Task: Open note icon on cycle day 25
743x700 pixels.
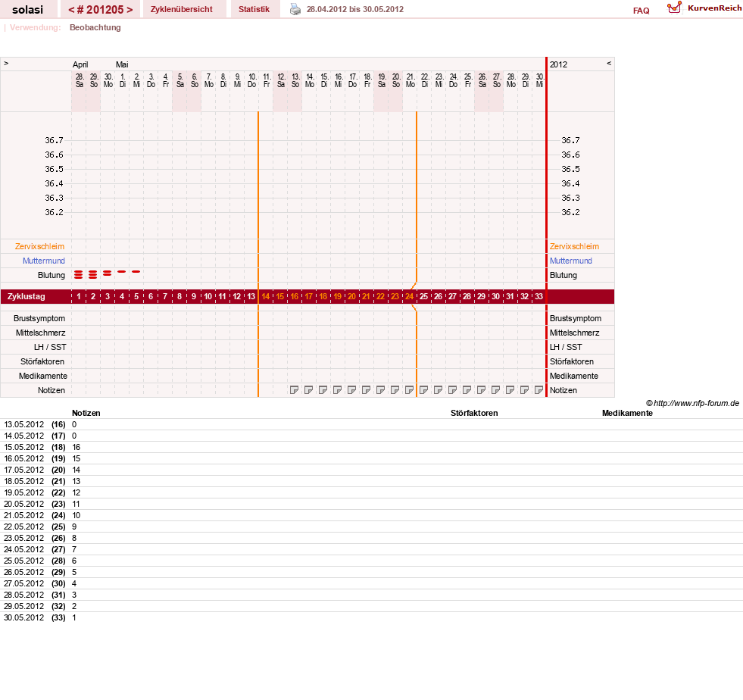Action: (423, 390)
